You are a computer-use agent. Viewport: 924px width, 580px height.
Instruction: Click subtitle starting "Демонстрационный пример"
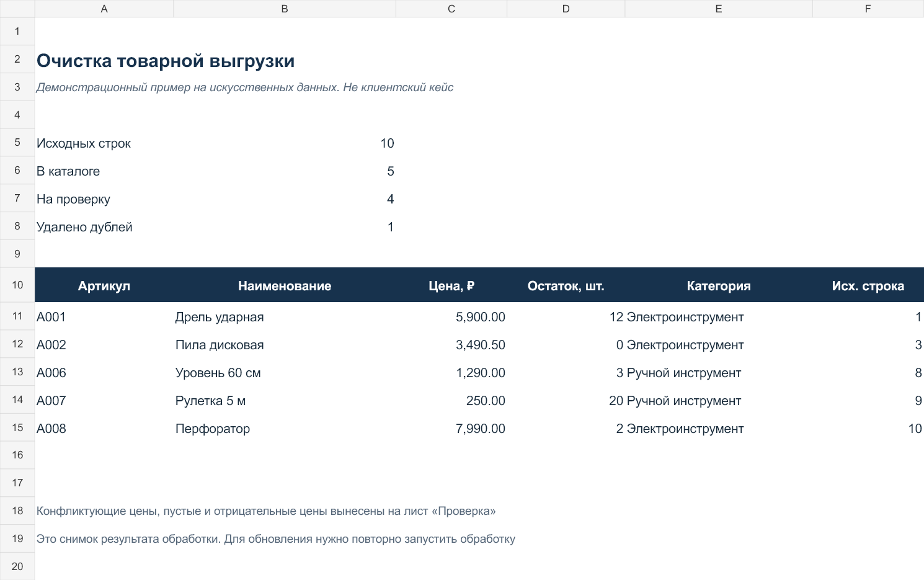point(245,87)
